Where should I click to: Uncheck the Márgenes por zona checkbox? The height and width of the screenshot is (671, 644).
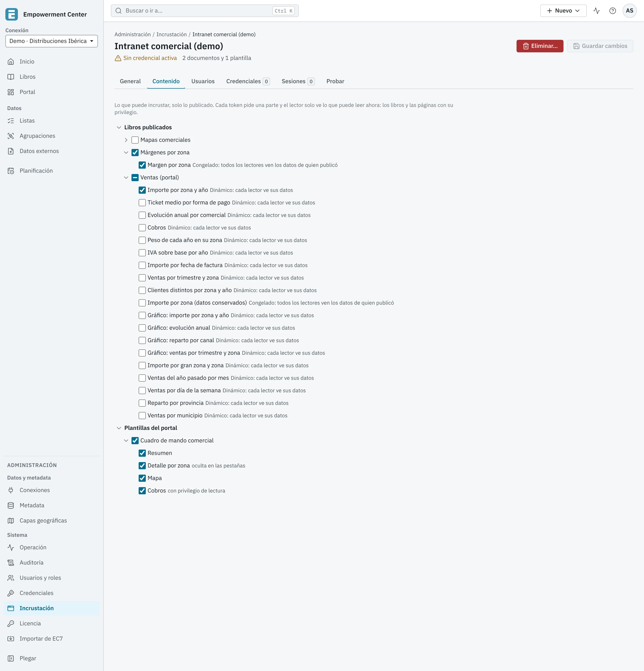(135, 152)
